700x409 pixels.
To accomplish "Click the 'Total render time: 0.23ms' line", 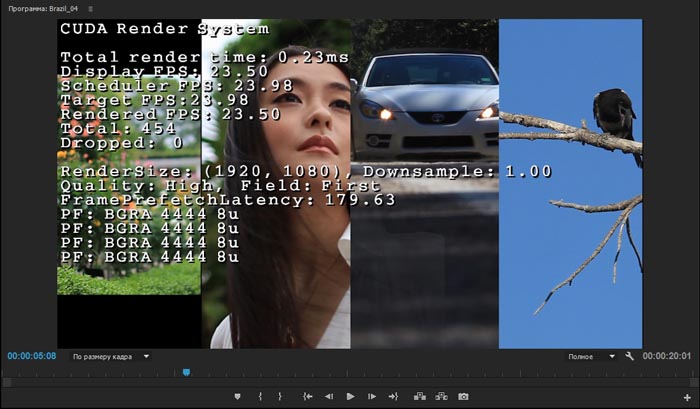I will pos(204,57).
